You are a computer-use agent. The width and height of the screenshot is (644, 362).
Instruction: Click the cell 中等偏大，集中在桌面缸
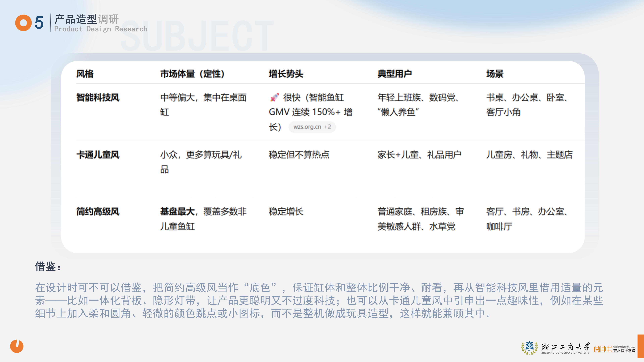tap(203, 104)
